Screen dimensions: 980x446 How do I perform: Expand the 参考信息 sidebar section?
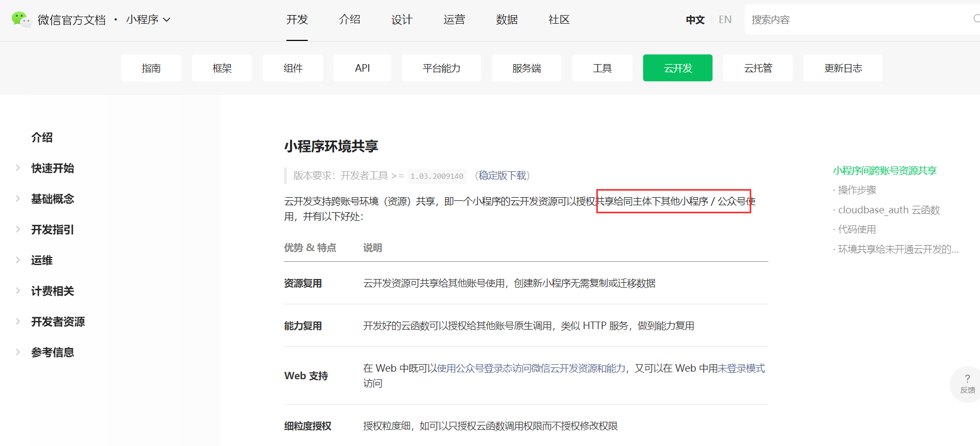52,352
